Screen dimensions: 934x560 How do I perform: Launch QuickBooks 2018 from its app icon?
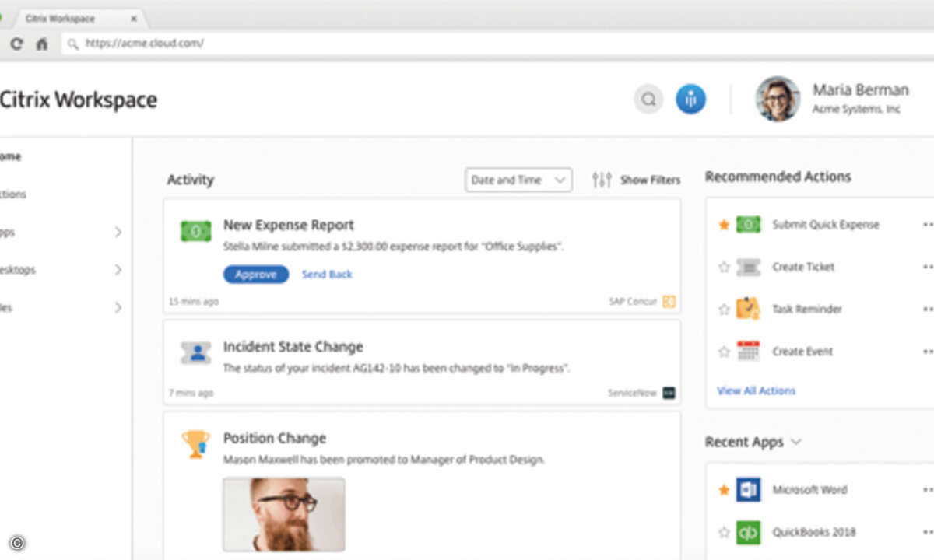click(x=748, y=532)
